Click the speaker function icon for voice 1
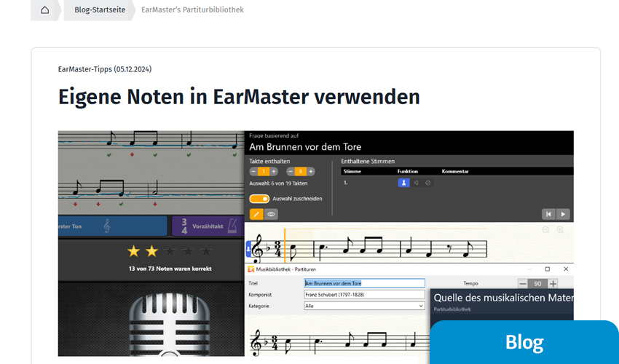The height and width of the screenshot is (364, 619). [416, 183]
